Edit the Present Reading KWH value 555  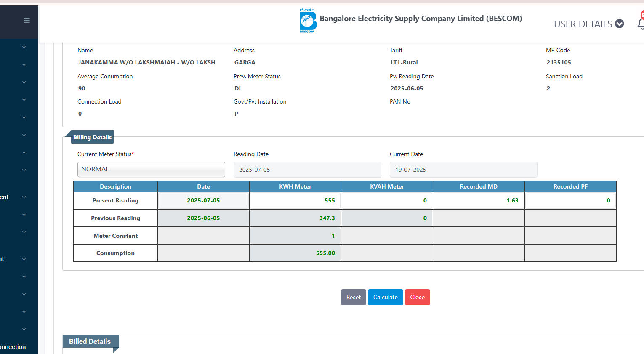click(295, 200)
